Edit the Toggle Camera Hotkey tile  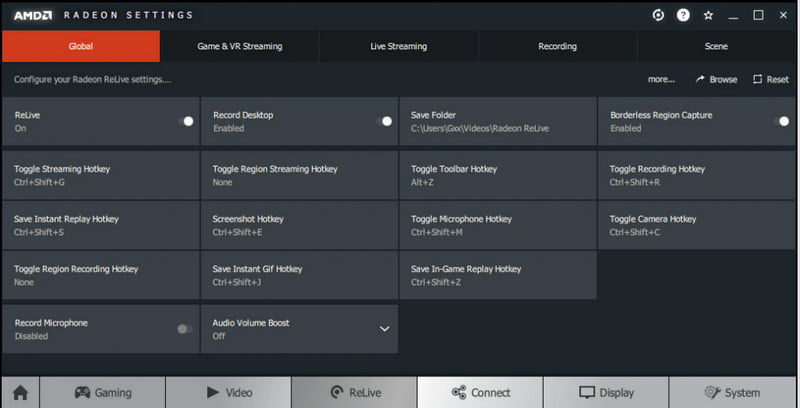(696, 225)
